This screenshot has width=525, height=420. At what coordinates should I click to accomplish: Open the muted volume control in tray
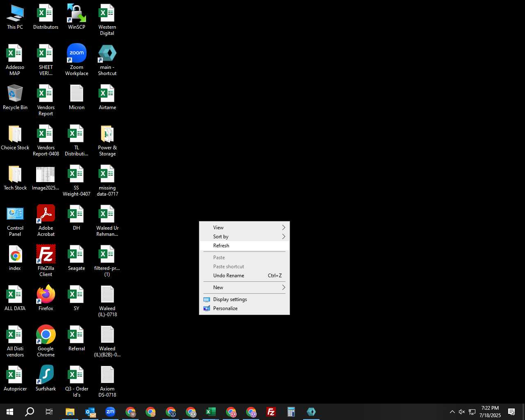(462, 412)
